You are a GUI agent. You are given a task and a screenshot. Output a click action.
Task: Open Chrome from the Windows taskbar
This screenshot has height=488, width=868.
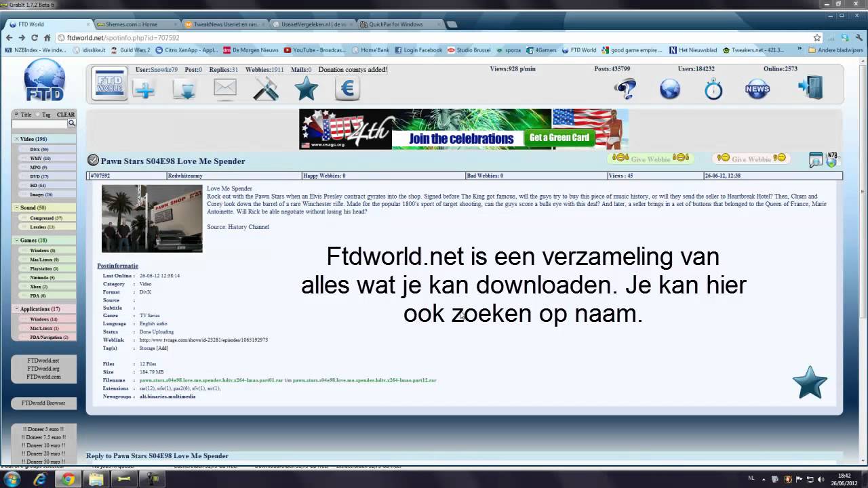[68, 479]
